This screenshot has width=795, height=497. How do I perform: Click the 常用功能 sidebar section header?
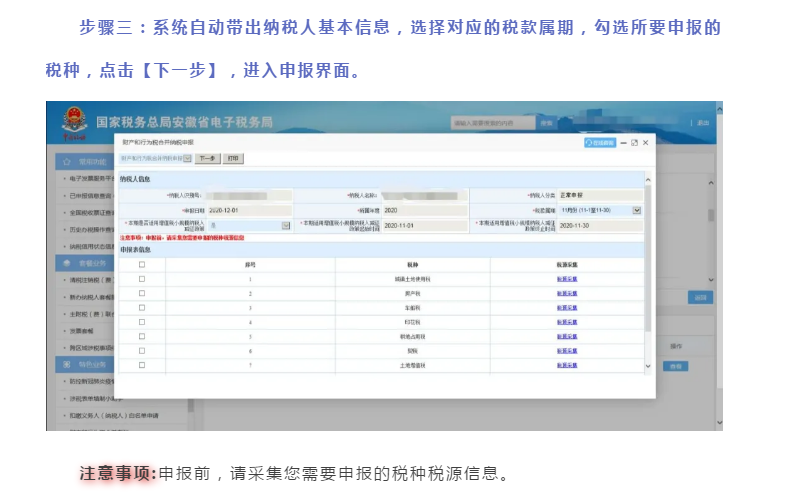pos(85,162)
